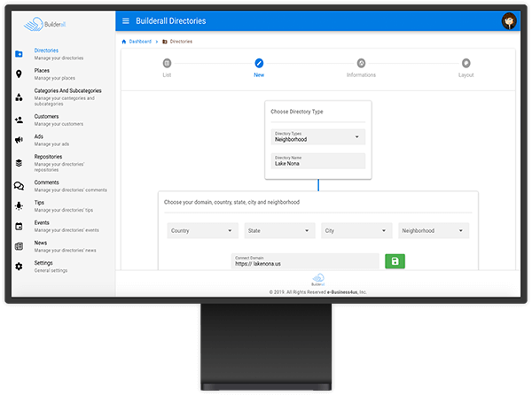The width and height of the screenshot is (532, 395).
Task: Open the Repositories layers icon
Action: click(20, 163)
